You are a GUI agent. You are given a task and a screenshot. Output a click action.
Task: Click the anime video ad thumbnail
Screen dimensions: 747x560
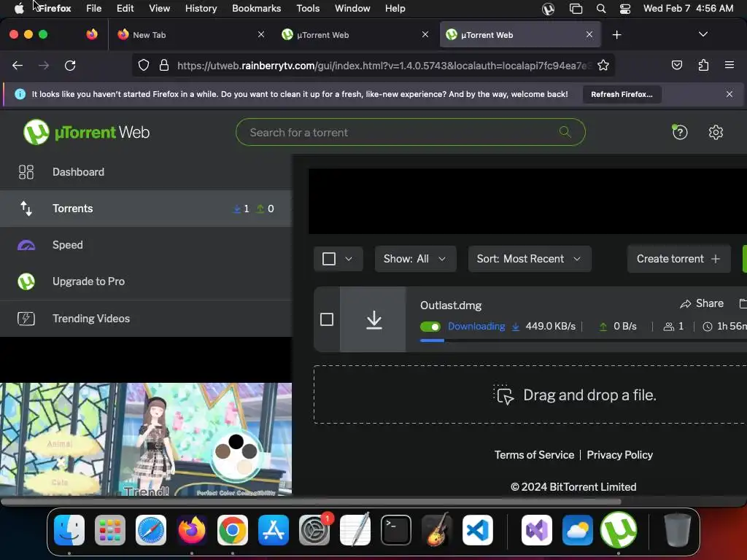pos(146,439)
